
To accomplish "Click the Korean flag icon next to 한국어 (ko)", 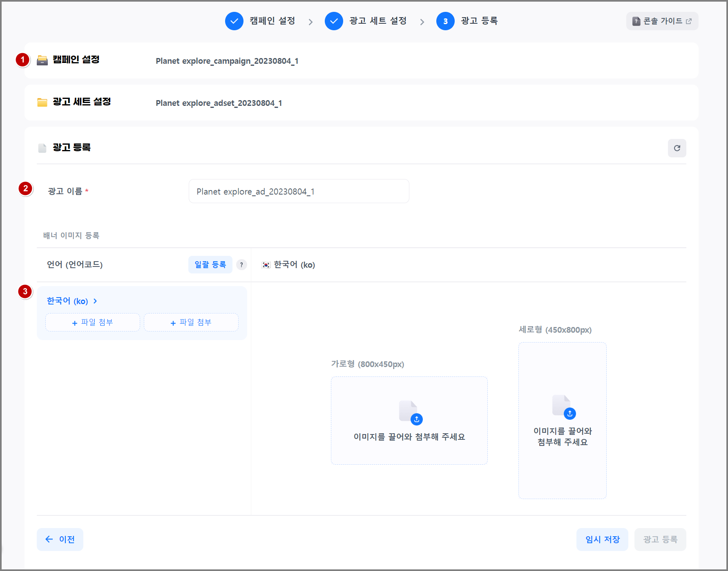I will click(266, 265).
